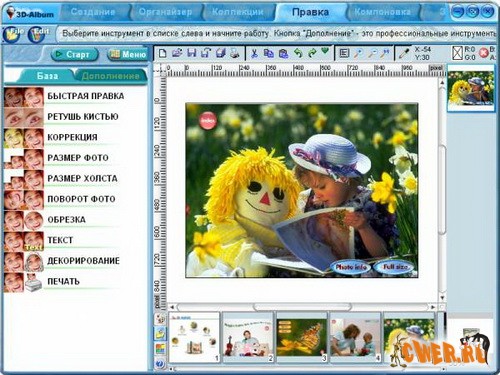Viewport: 500px width, 375px height.
Task: Click the Старт button
Action: coord(75,54)
